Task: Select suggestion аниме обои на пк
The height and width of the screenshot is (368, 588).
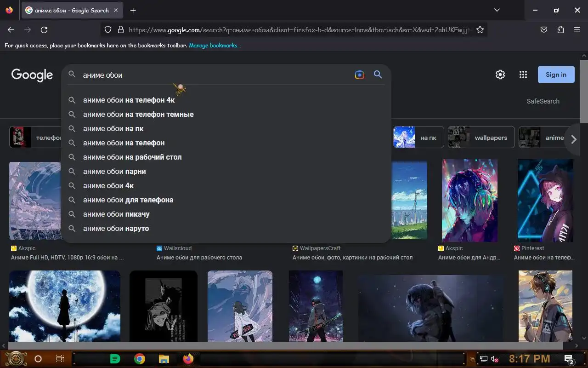Action: point(226,128)
